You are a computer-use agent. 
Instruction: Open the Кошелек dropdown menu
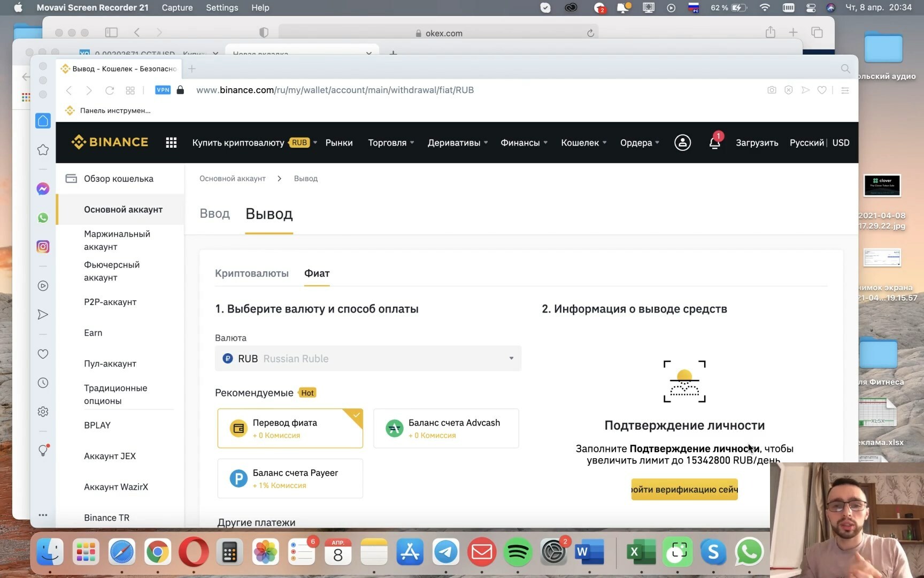583,143
